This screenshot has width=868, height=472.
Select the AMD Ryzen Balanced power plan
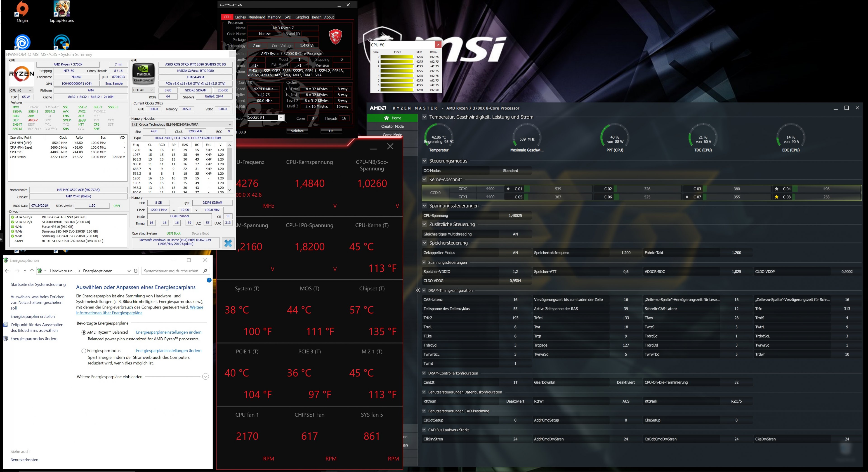[x=84, y=332]
